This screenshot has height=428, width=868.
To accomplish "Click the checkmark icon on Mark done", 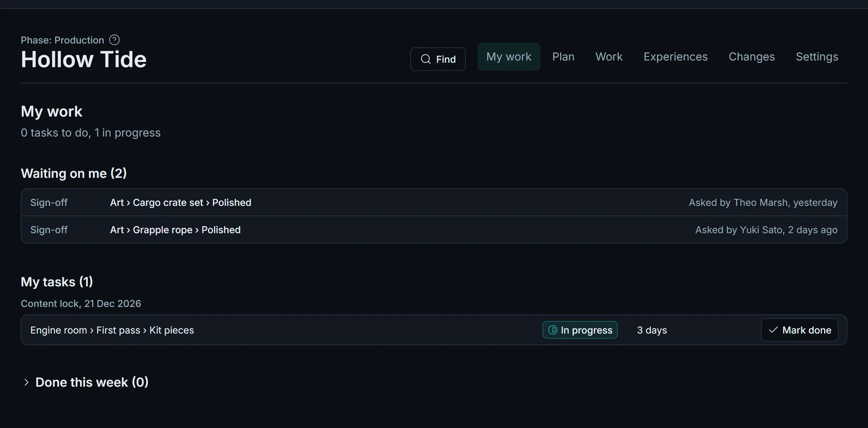I will (x=773, y=330).
